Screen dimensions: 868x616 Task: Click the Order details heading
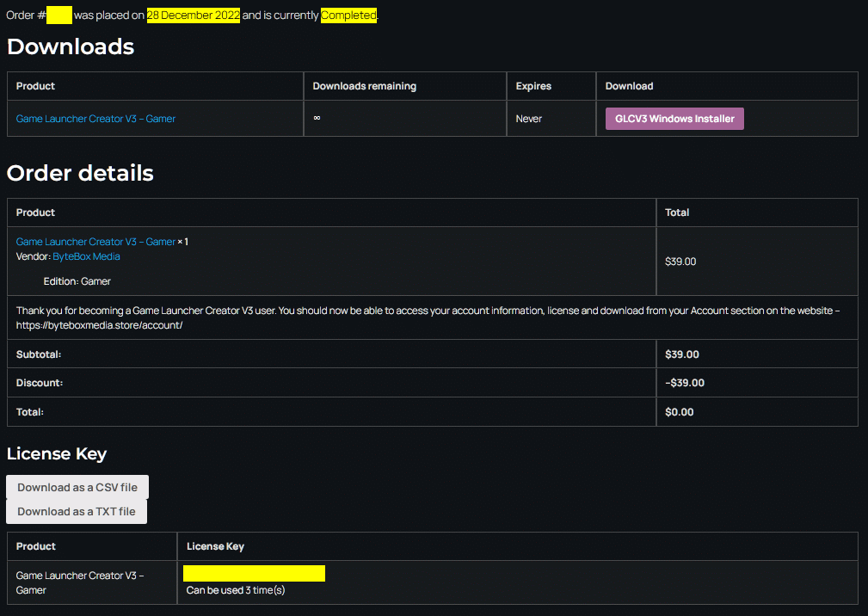click(80, 173)
